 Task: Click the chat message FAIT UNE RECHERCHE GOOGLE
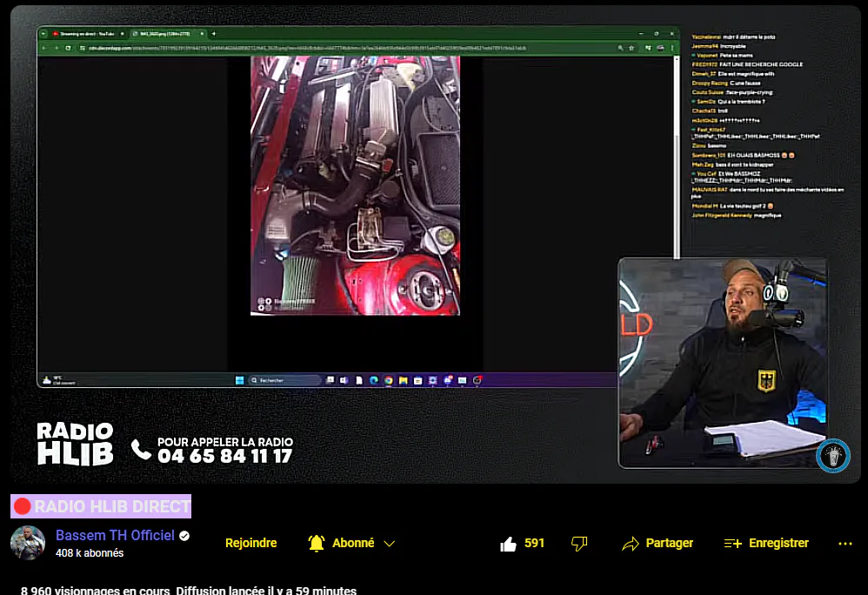(x=747, y=64)
